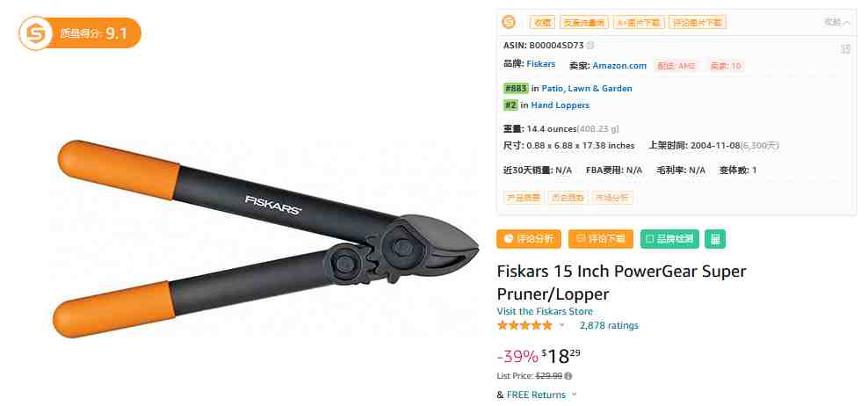Collapse the panel using 收起 arrow

(837, 22)
